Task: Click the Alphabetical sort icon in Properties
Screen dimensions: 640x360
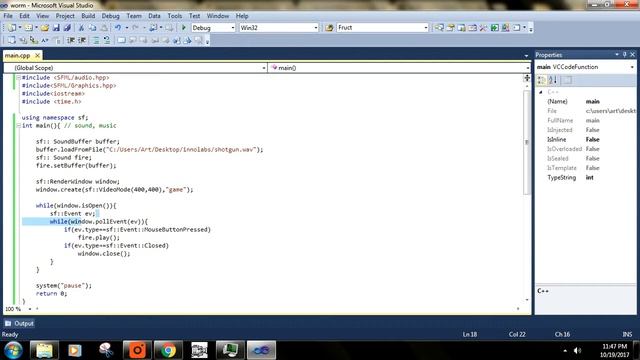Action: click(x=553, y=80)
